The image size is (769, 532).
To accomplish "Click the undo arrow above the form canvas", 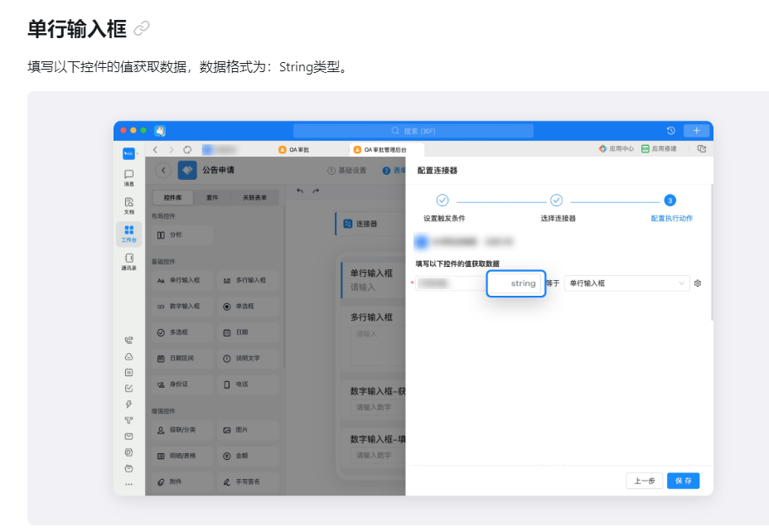I will pos(300,191).
